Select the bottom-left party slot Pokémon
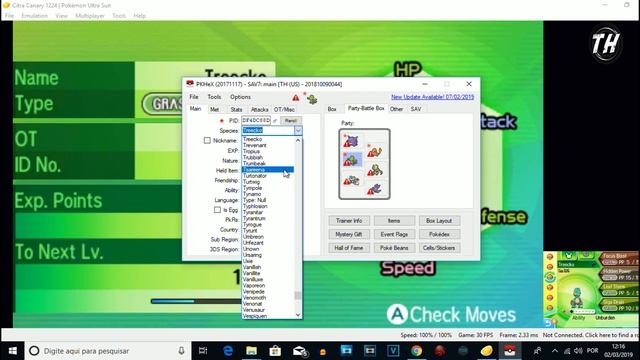Viewport: 640px width, 360px height. [x=351, y=180]
